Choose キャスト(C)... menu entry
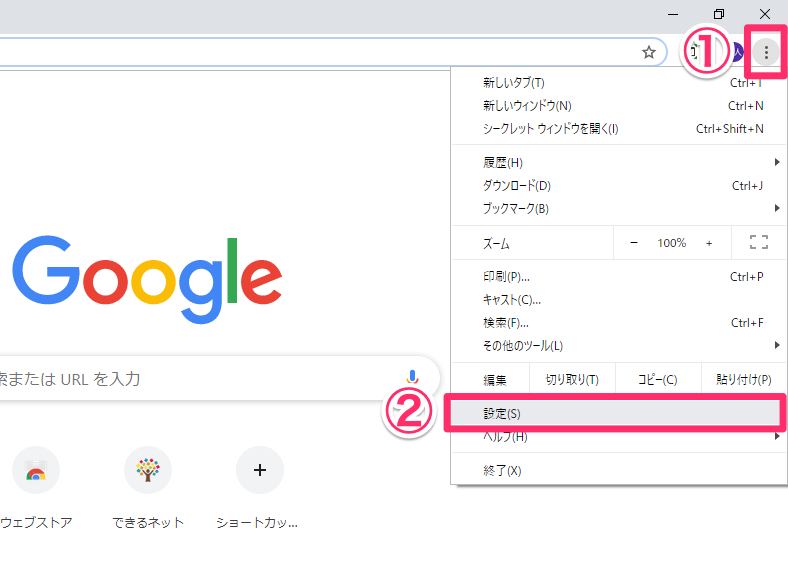The width and height of the screenshot is (788, 567). (x=619, y=300)
